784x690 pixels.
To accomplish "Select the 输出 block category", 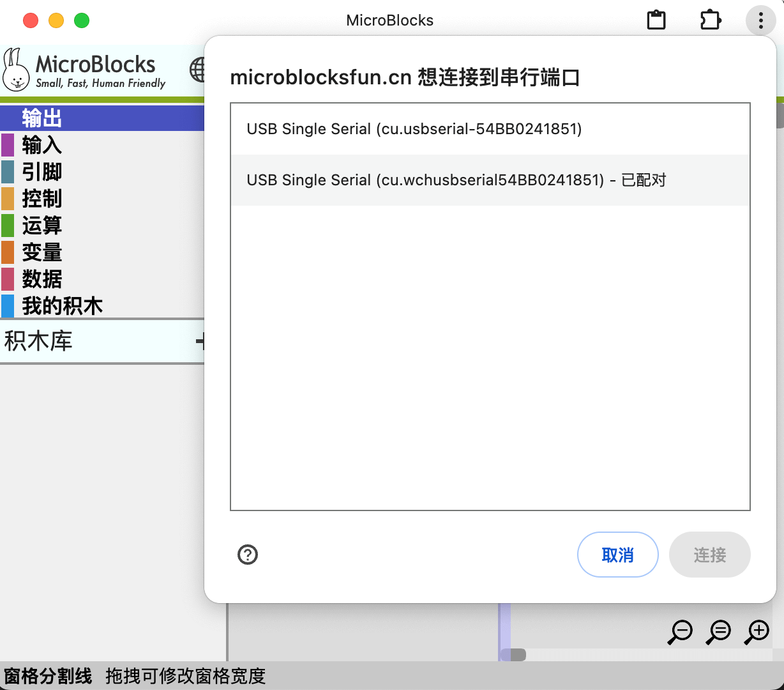I will [x=102, y=118].
